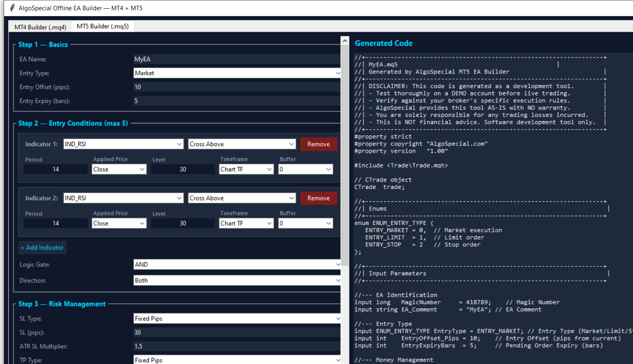Screen dimensions: 633x364
Task: Click the ATR SL Multiplier field
Action: pos(237,346)
